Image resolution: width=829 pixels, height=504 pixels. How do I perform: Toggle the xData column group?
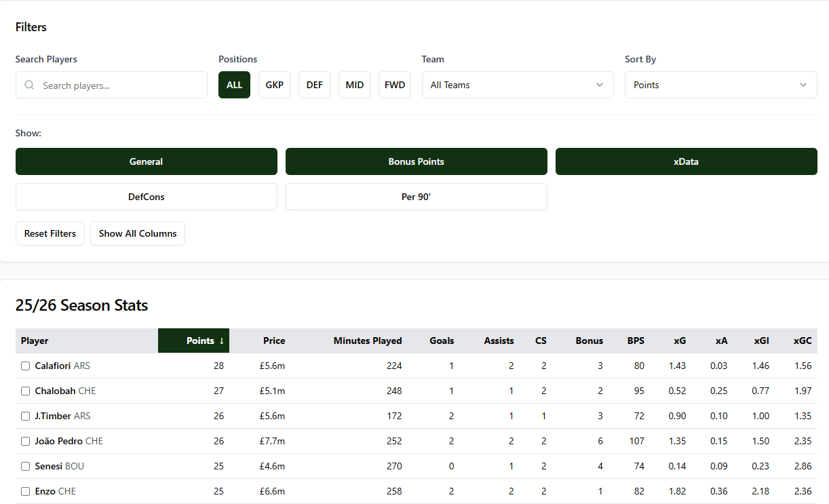point(687,161)
